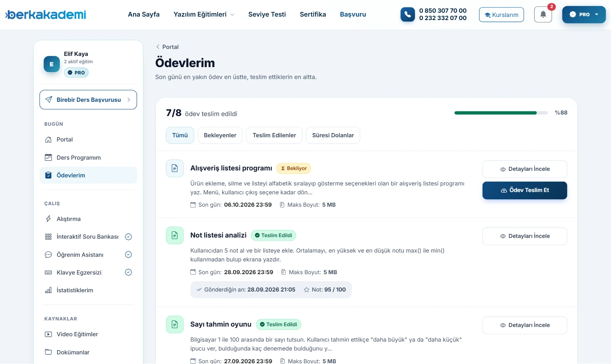611x364 pixels.
Task: Click the Not listesi analizi document icon
Action: pos(175,236)
